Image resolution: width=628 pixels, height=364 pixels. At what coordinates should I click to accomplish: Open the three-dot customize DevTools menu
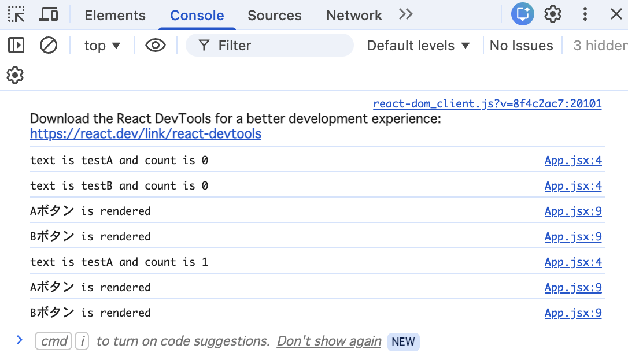point(585,14)
